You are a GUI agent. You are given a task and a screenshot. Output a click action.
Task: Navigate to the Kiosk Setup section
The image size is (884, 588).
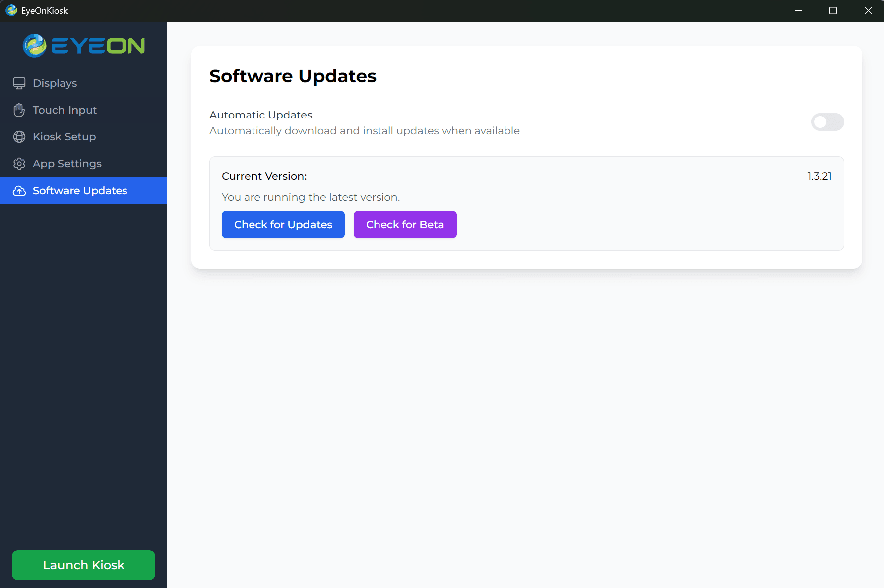point(64,137)
